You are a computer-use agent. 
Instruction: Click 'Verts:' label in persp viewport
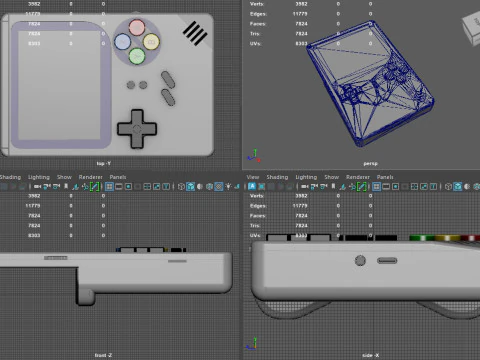pos(257,4)
